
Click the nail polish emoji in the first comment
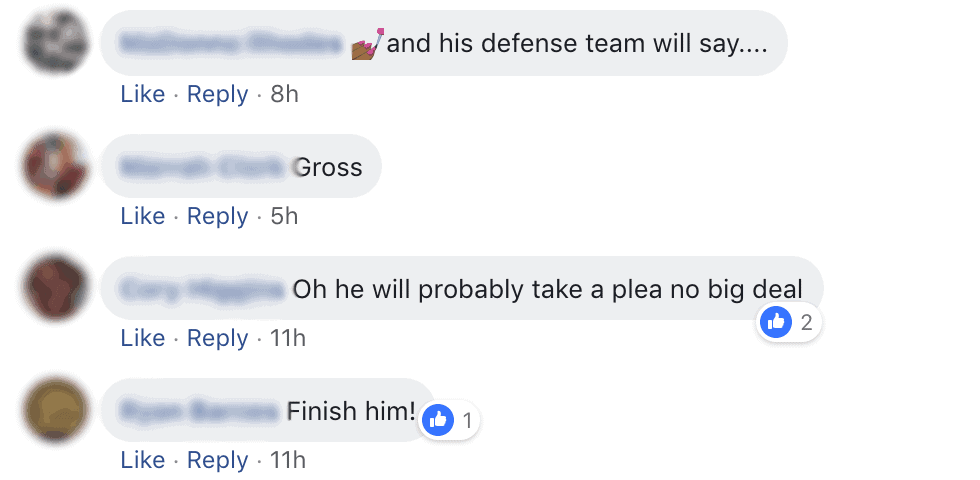(367, 44)
